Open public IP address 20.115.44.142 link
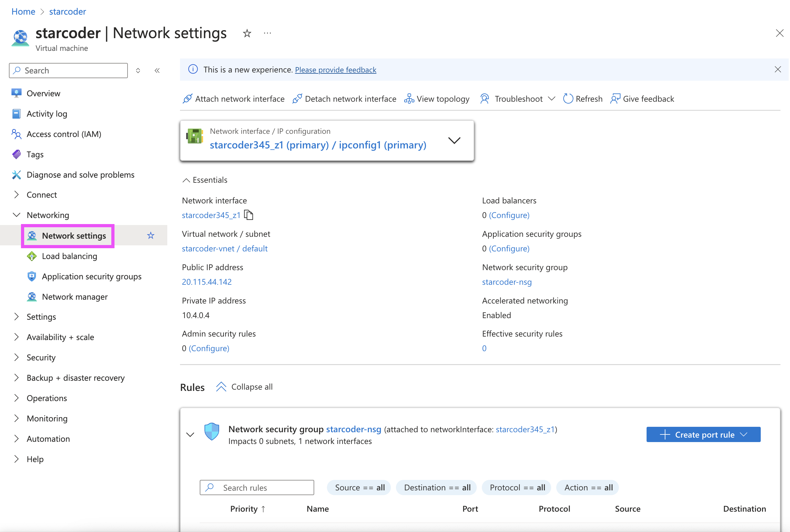This screenshot has width=790, height=532. (206, 282)
